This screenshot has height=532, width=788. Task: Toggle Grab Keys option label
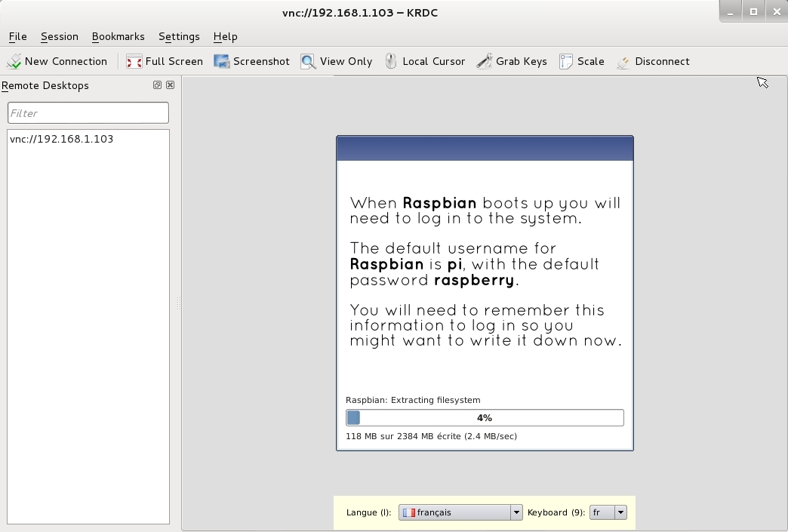tap(521, 61)
